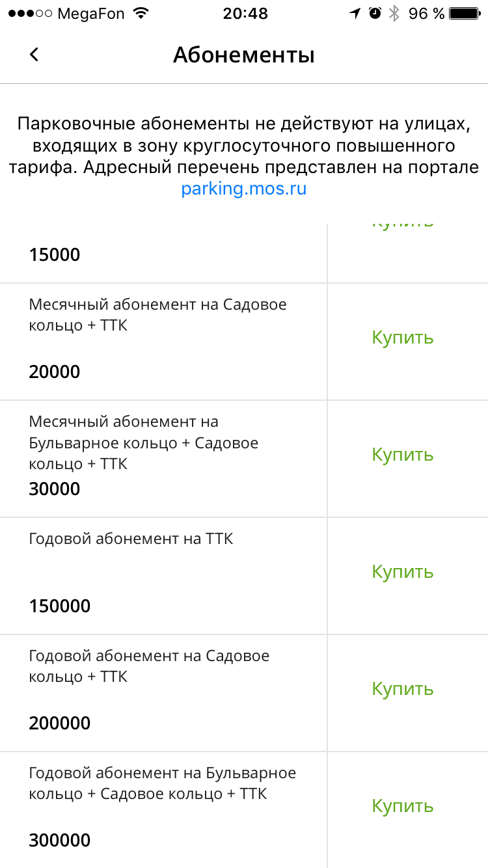Buy yearly Бульварное + Садовое + ТТК pass
The image size is (488, 868).
pos(403,806)
